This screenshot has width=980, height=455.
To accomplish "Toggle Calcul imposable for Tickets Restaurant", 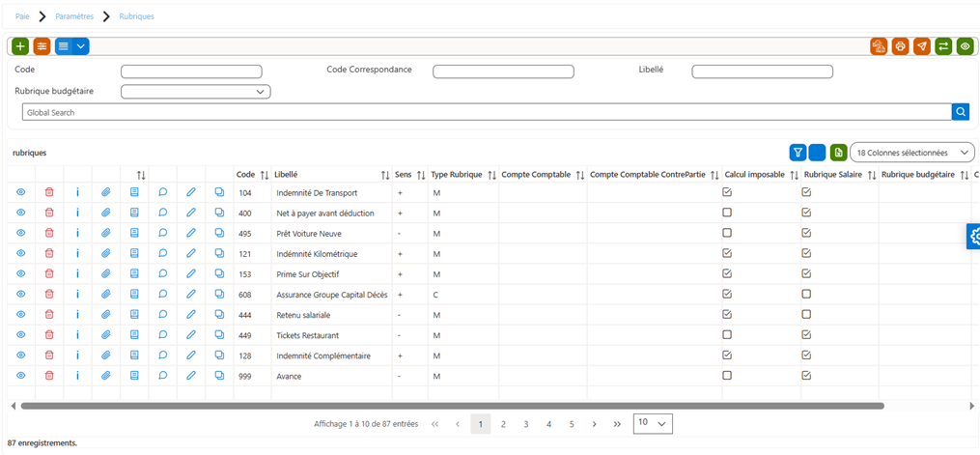I will click(x=727, y=334).
